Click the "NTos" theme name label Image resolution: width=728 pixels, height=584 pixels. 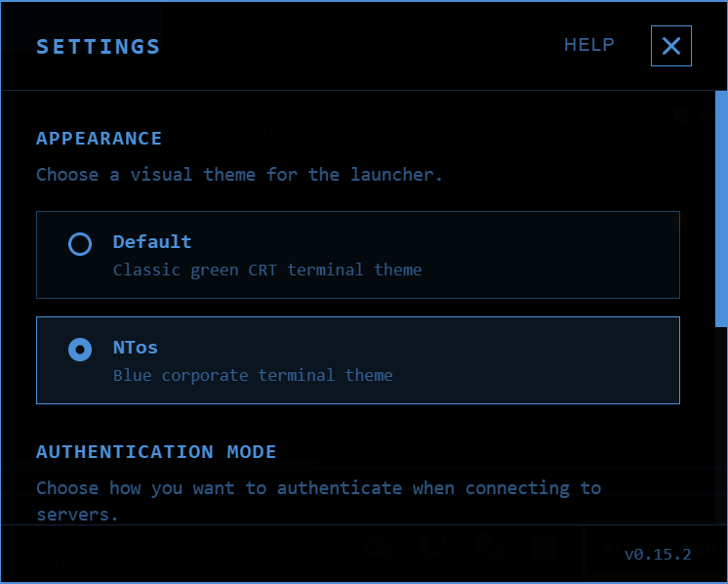coord(135,348)
